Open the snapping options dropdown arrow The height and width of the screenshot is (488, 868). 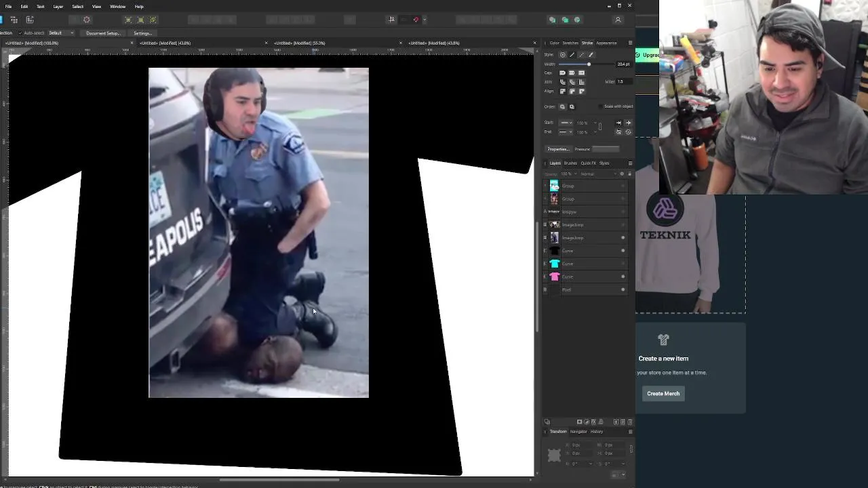click(x=425, y=20)
